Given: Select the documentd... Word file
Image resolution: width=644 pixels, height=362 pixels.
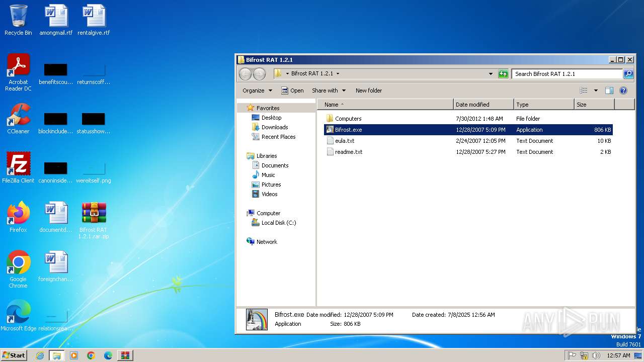Looking at the screenshot, I should pos(56,217).
